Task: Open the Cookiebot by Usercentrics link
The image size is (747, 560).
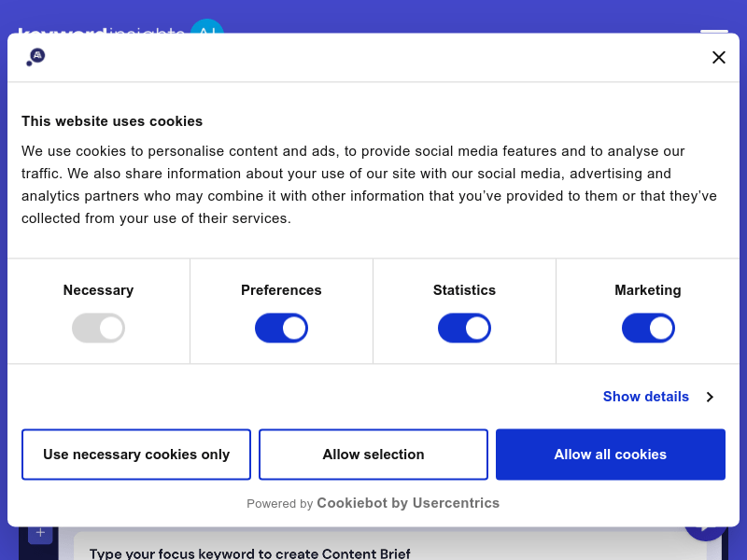Action: click(408, 503)
